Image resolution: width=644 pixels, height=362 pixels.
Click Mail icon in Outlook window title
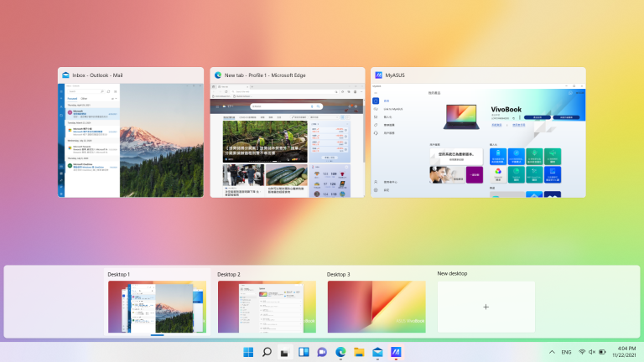tap(65, 75)
